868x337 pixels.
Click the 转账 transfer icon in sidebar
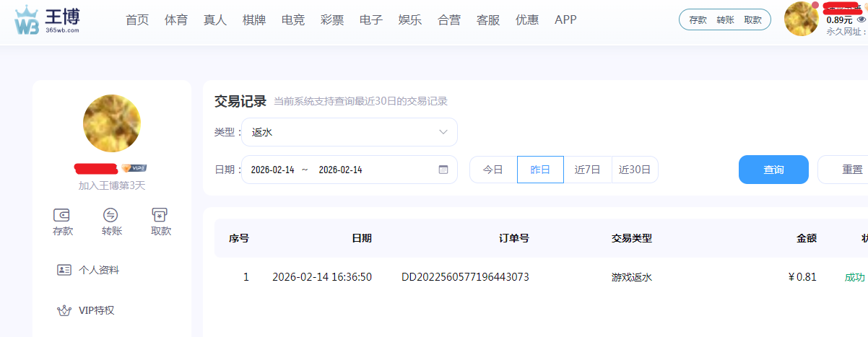111,215
